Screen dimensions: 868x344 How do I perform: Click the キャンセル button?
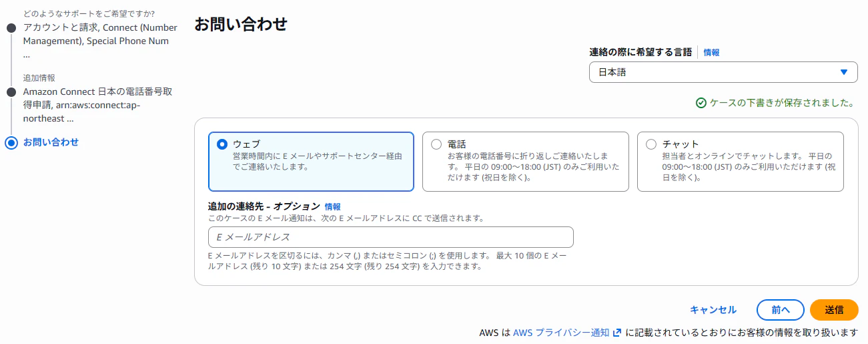[x=713, y=310]
